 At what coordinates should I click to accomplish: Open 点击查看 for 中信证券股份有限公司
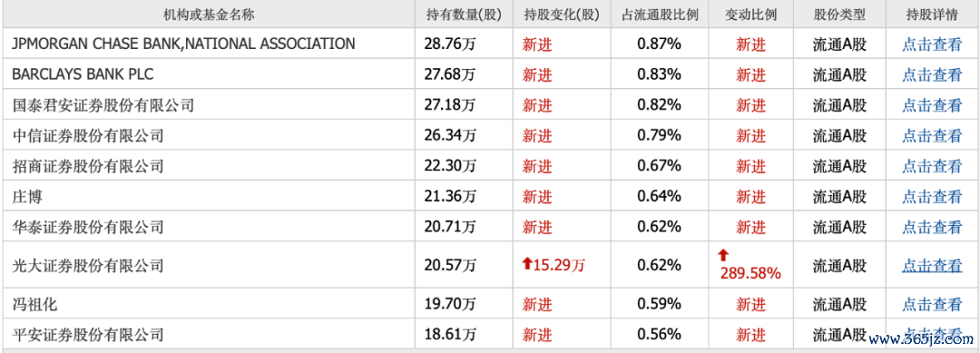(932, 135)
